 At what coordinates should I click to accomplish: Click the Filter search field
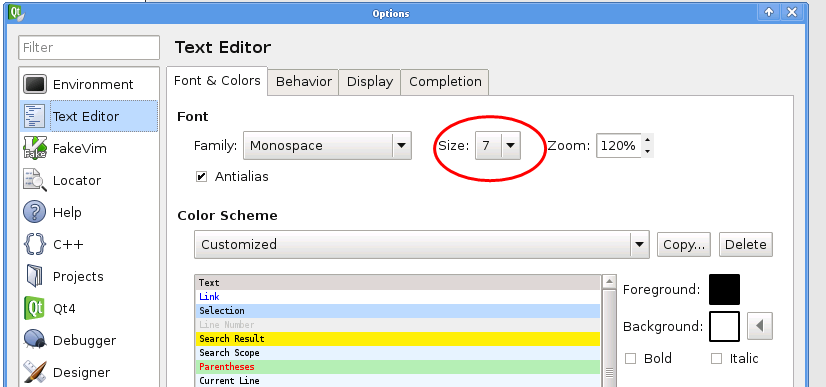89,47
